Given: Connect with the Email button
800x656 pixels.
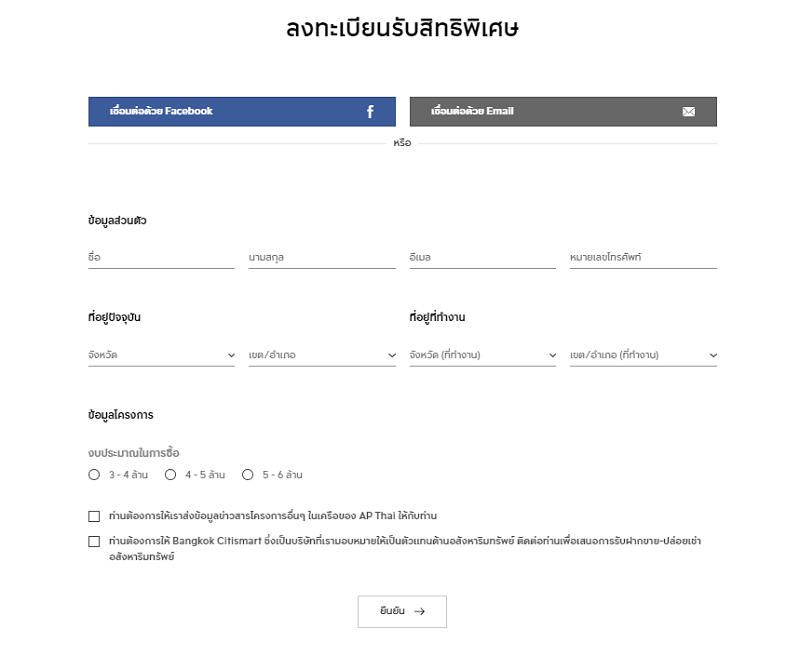Looking at the screenshot, I should point(563,112).
